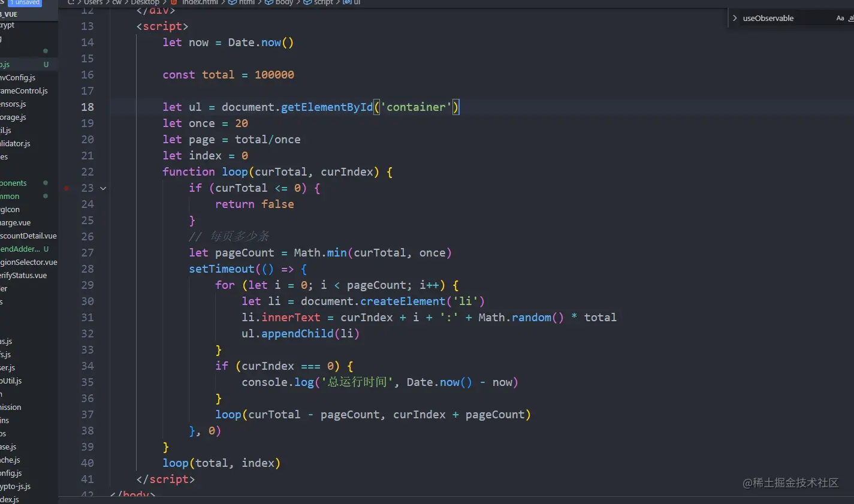
Task: Click closing '</script>' tag on line 41
Action: tap(165, 479)
